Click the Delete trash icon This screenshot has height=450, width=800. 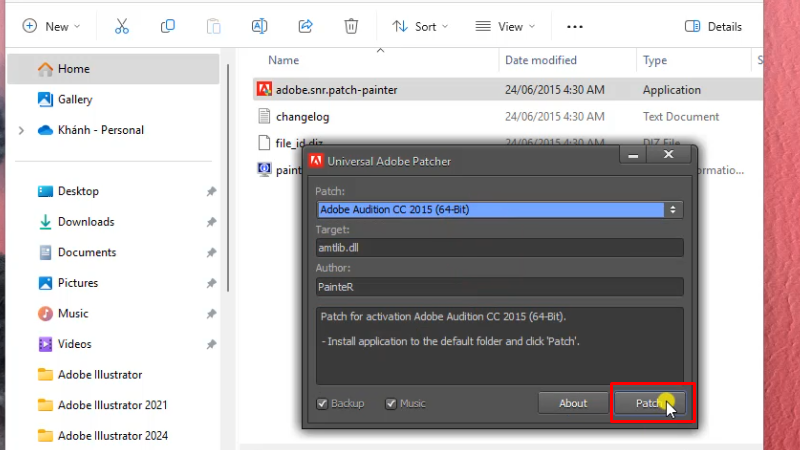pyautogui.click(x=351, y=27)
